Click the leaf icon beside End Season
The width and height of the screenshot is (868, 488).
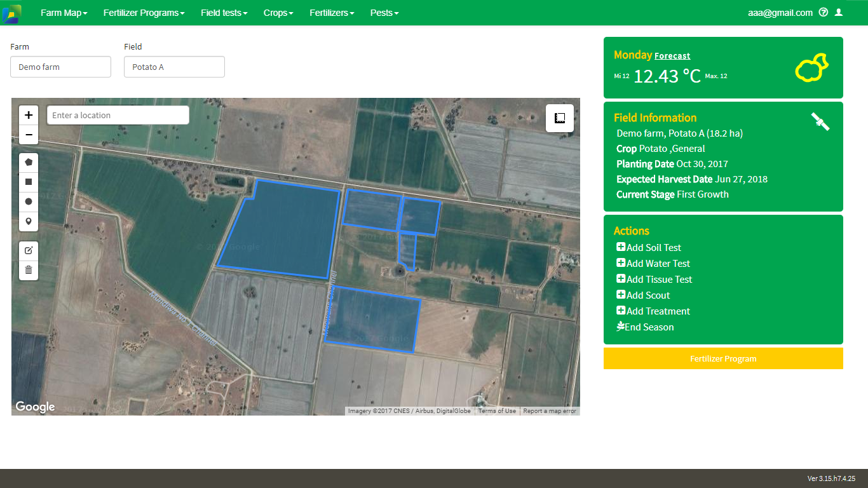pos(620,327)
